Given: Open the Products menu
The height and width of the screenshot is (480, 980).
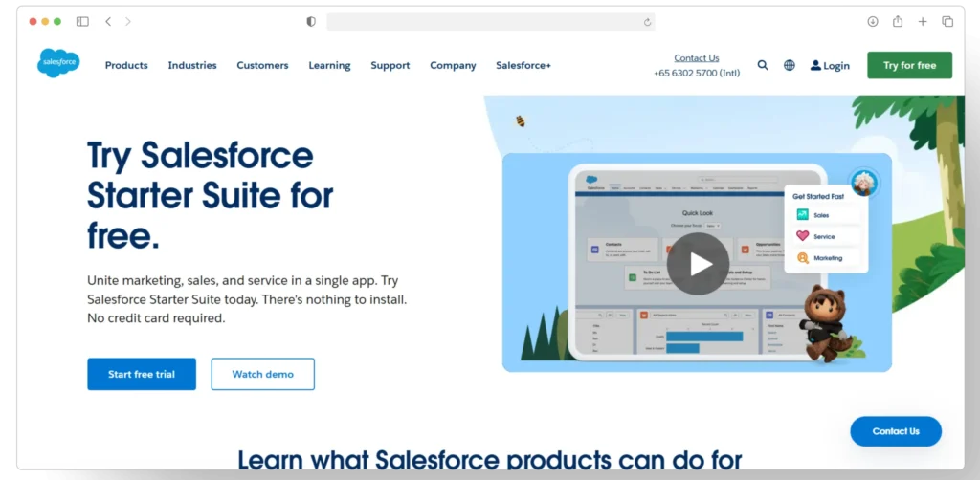Looking at the screenshot, I should click(126, 65).
